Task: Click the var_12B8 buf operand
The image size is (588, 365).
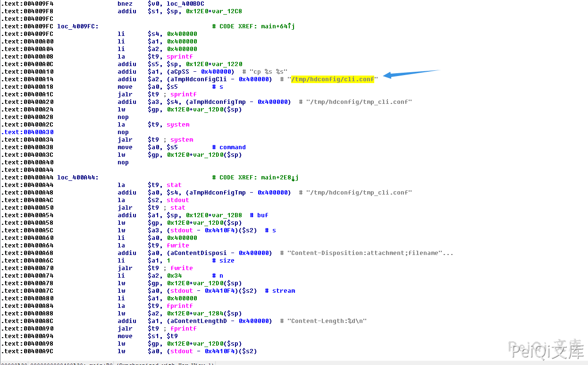Action: point(227,215)
